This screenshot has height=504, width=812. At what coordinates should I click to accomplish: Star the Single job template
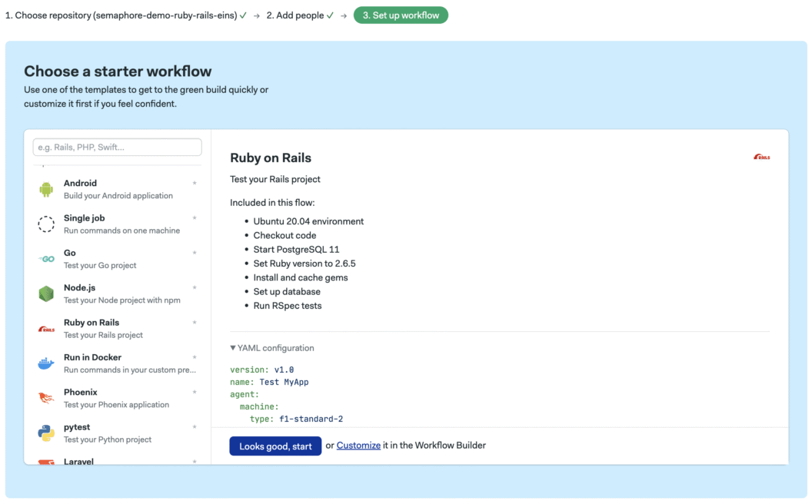click(x=195, y=218)
